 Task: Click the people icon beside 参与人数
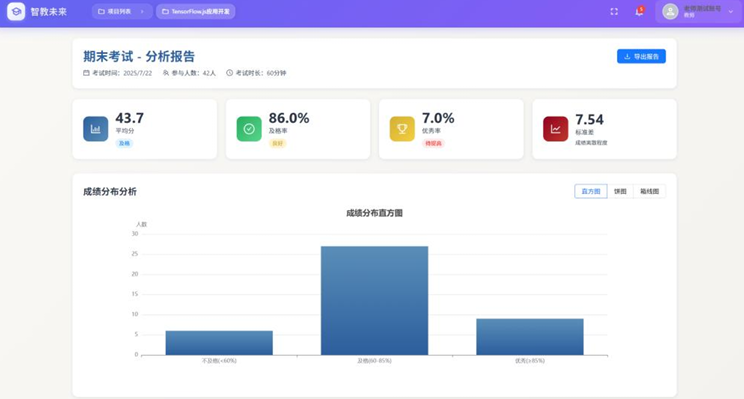166,73
